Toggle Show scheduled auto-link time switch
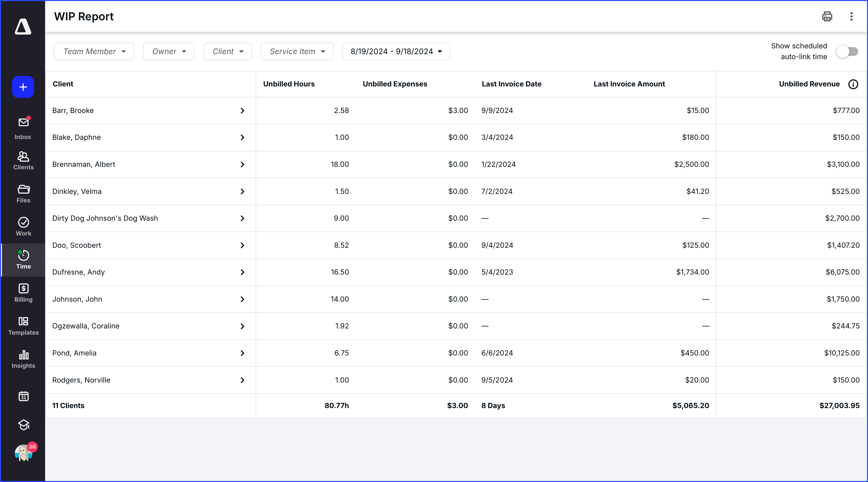Screen dimensions: 868x482 click(x=847, y=52)
